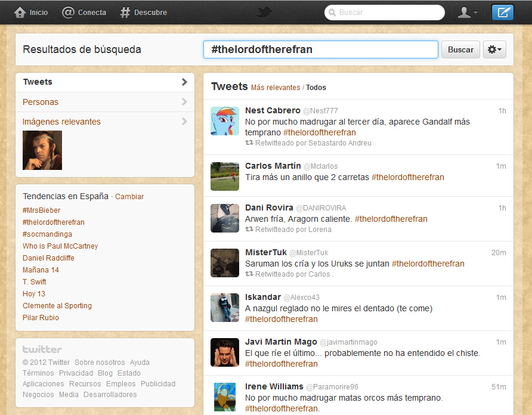Screen dimensions: 532x415
Task: Click the Ayuda footer link
Action: pos(140,363)
